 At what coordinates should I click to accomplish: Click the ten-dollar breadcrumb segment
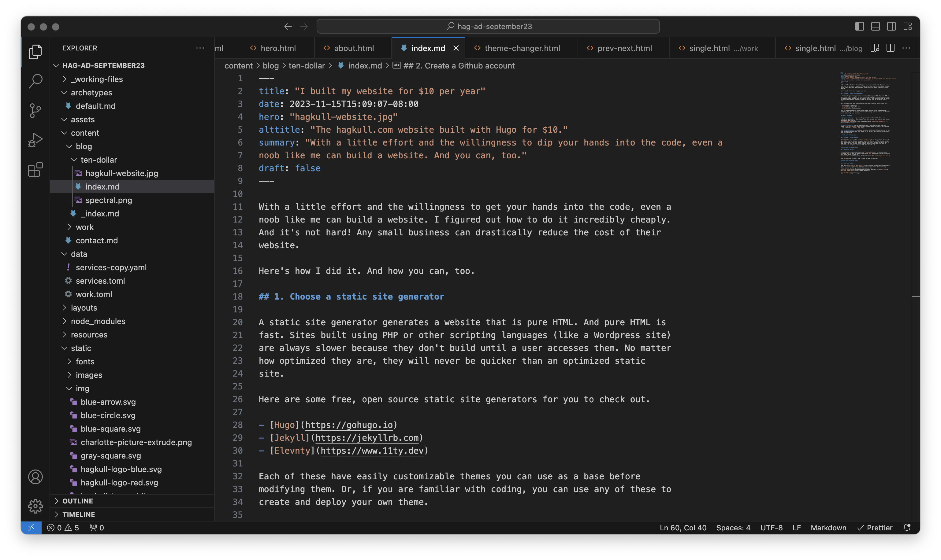pos(307,66)
